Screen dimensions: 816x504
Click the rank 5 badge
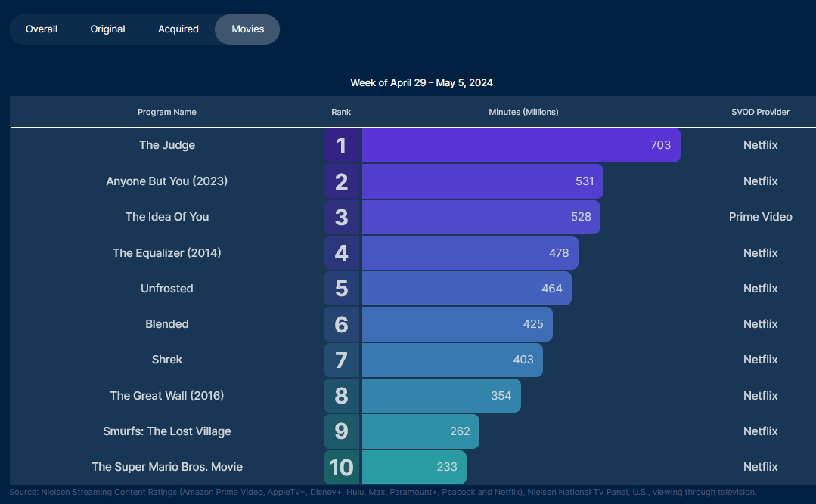(x=342, y=289)
